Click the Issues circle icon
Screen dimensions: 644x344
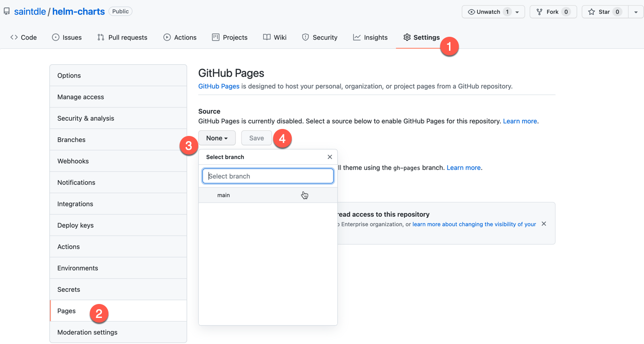pos(56,37)
